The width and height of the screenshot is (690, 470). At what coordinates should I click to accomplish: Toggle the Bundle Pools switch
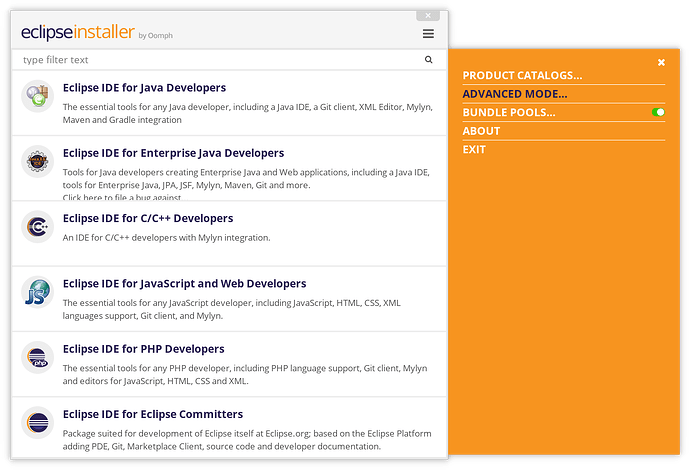658,113
